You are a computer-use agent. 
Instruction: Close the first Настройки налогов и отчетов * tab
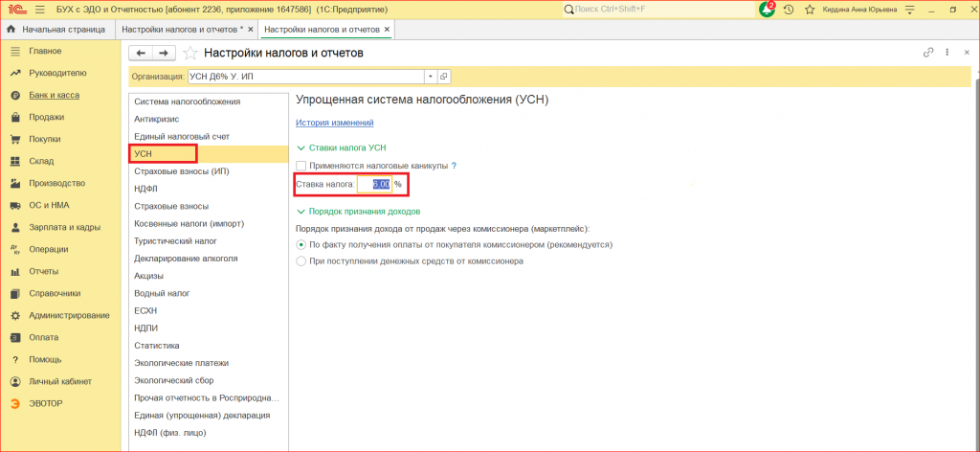click(251, 30)
